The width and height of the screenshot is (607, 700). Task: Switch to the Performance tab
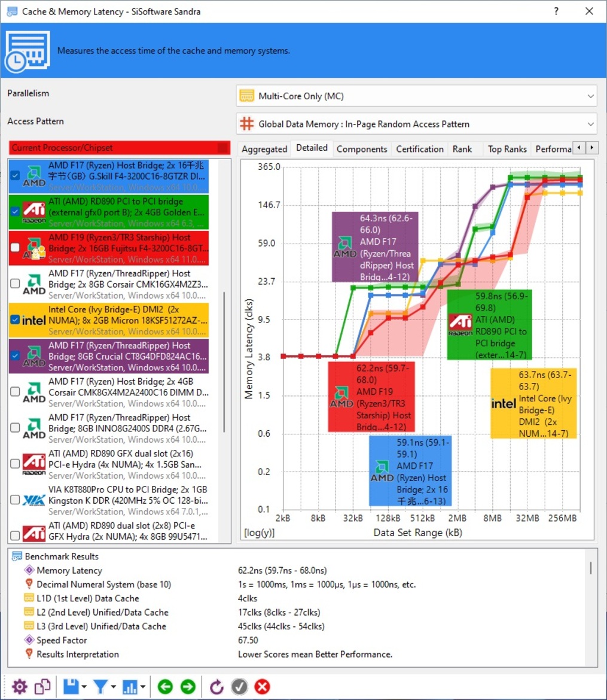coord(553,149)
